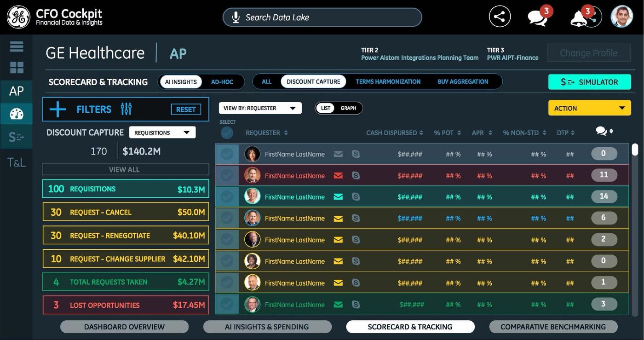The width and height of the screenshot is (644, 340).
Task: Switch view to Graph
Action: pyautogui.click(x=348, y=108)
